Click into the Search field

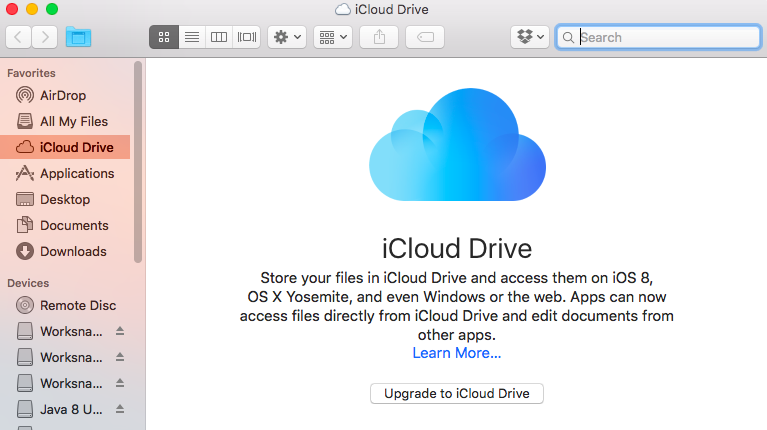point(658,37)
